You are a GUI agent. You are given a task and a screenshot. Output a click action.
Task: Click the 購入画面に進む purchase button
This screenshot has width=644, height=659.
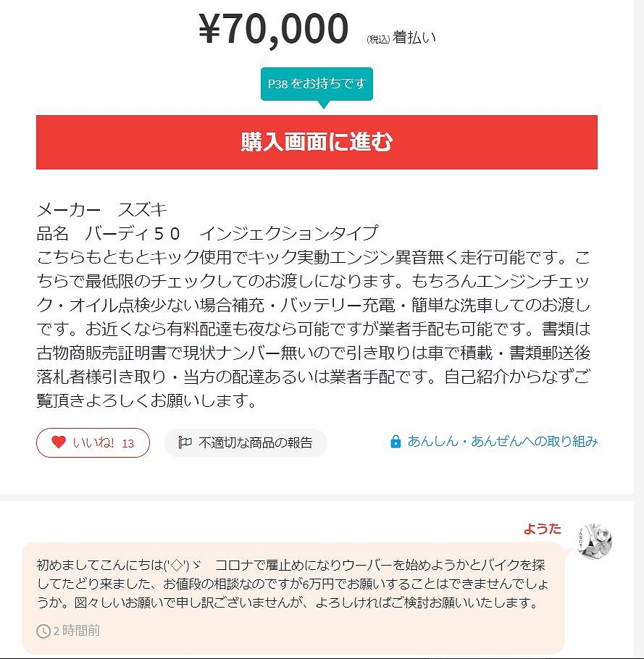(317, 142)
